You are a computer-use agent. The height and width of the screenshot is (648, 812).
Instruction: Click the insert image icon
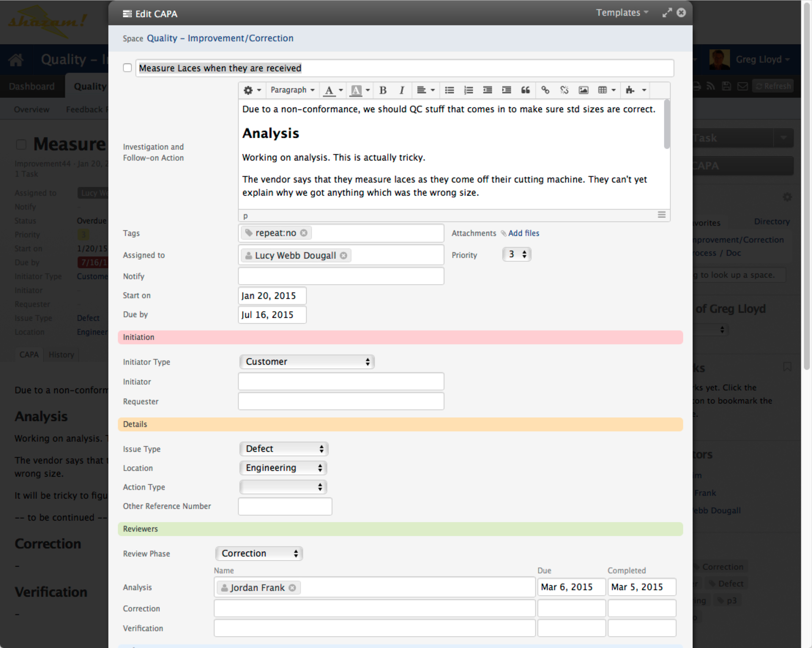(x=583, y=90)
